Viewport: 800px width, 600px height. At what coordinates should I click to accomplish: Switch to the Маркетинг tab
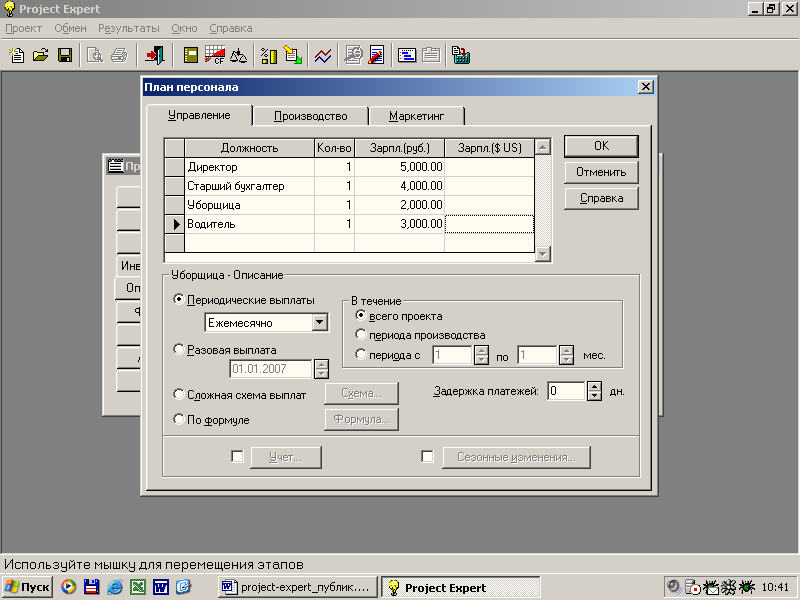coord(416,116)
